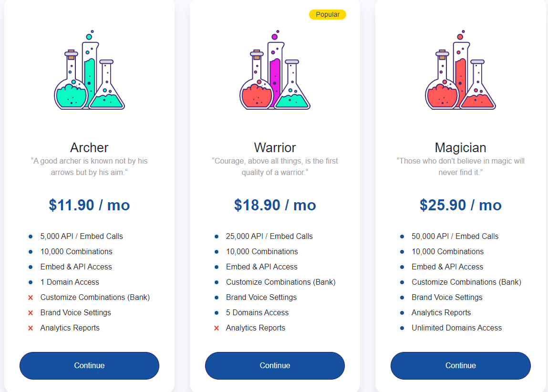Viewport: 548px width, 392px height.
Task: Click the bullet beside 5 Domains Access
Action: (217, 313)
